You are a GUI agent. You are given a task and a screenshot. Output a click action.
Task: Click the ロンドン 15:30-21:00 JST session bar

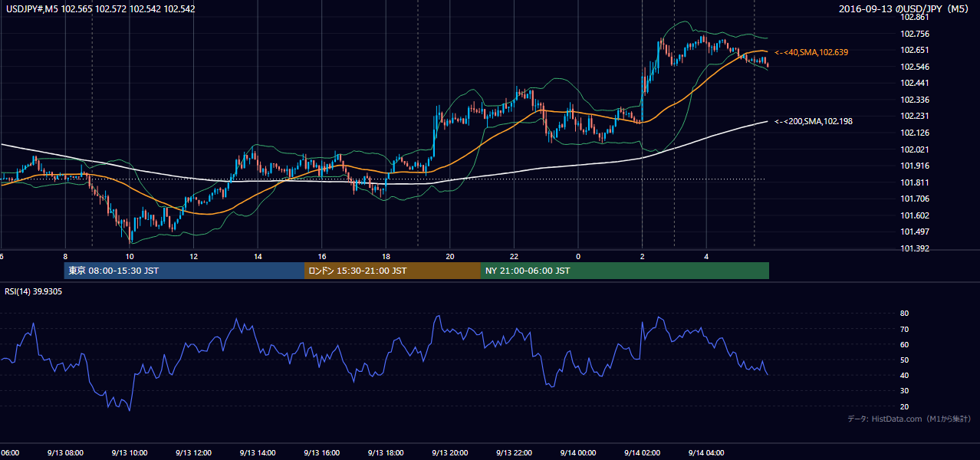pos(393,271)
